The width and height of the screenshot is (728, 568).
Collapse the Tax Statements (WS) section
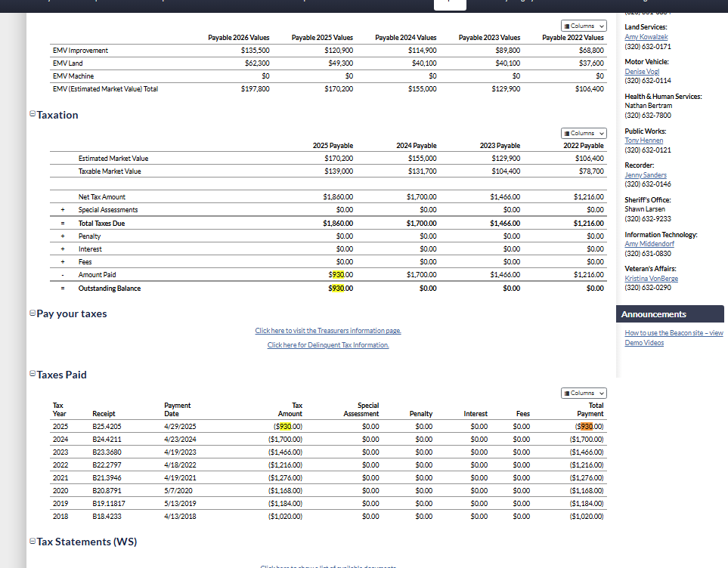(32, 542)
